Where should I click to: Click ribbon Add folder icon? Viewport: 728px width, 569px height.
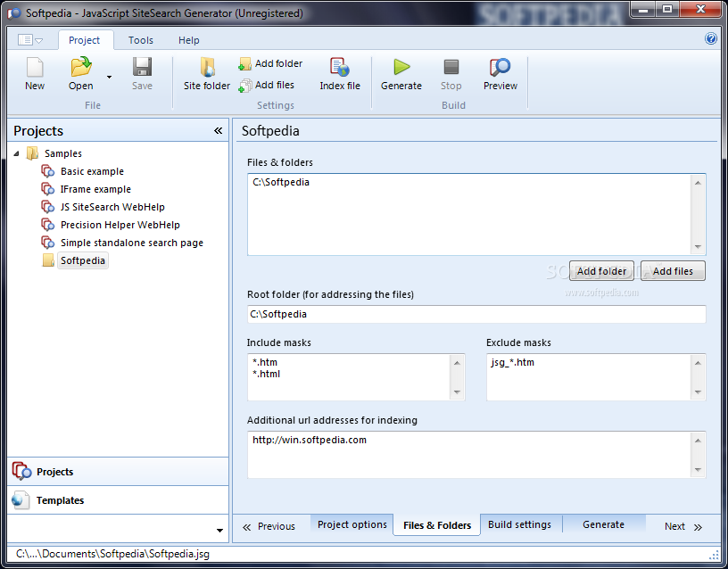pos(244,64)
